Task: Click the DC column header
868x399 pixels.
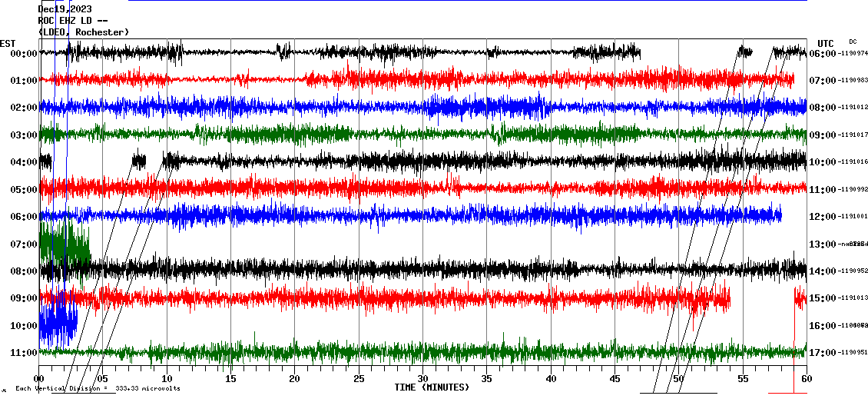Action: (x=853, y=42)
